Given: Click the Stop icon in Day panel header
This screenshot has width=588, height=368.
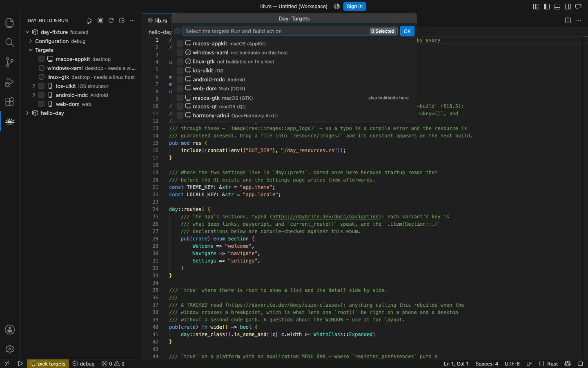Looking at the screenshot, I should point(100,20).
